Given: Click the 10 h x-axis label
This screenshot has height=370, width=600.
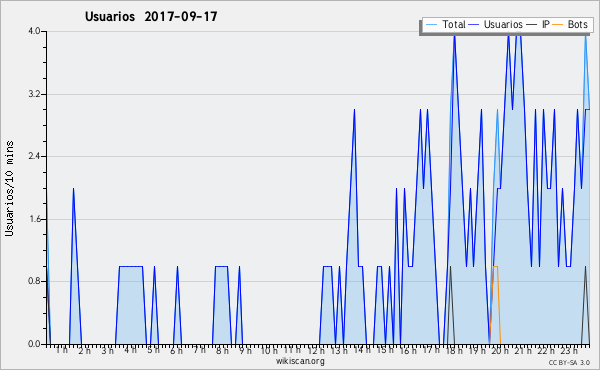Looking at the screenshot, I should pyautogui.click(x=269, y=350).
